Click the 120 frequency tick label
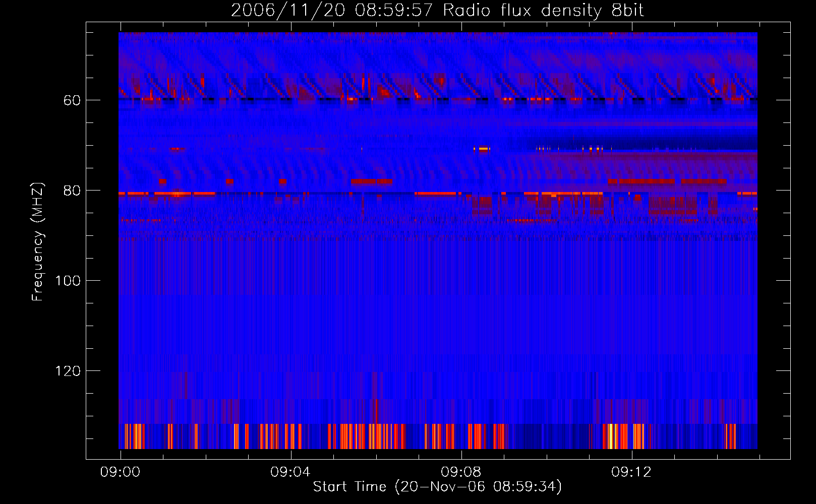The image size is (816, 504). pos(68,371)
